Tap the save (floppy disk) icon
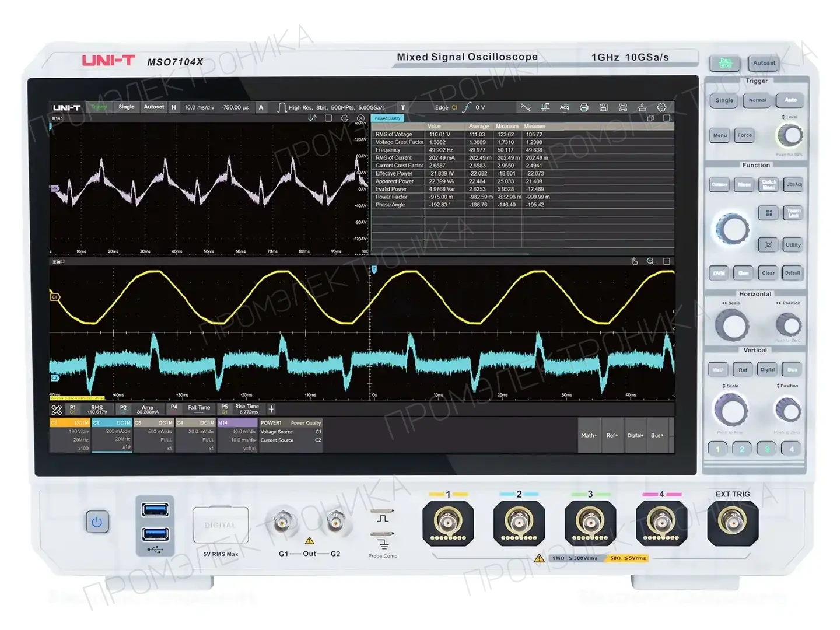840x630 pixels. 604,107
